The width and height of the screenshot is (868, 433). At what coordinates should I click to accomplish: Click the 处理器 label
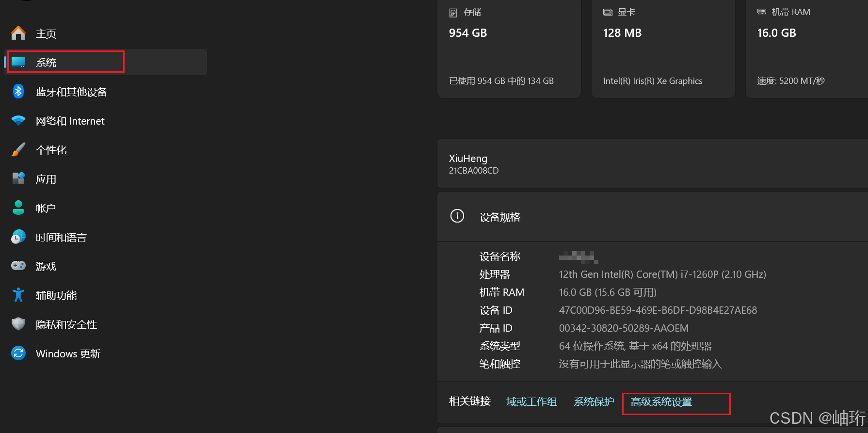click(x=495, y=274)
